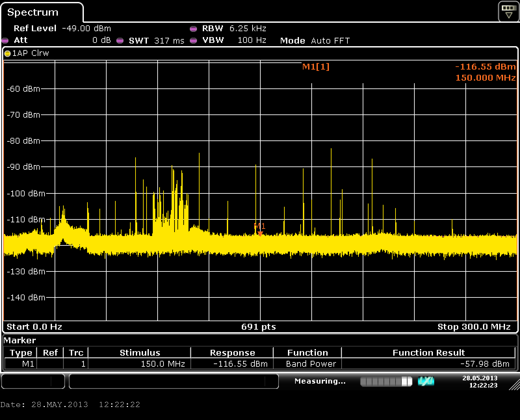520x420 pixels.
Task: Click the Mode Auto FFT setting
Action: [315, 41]
